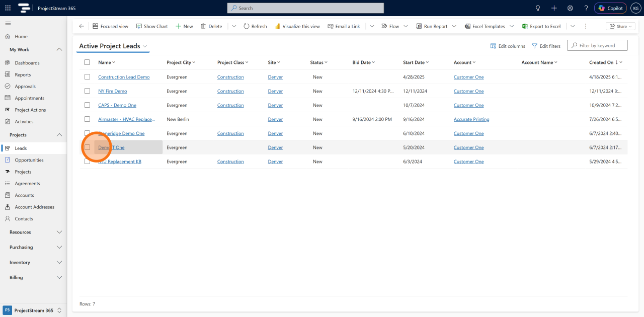The width and height of the screenshot is (644, 317).
Task: Click Export to Excel
Action: (541, 26)
